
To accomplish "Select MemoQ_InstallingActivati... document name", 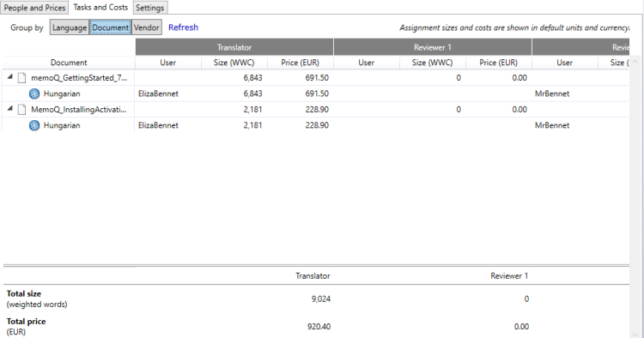I will click(x=79, y=110).
